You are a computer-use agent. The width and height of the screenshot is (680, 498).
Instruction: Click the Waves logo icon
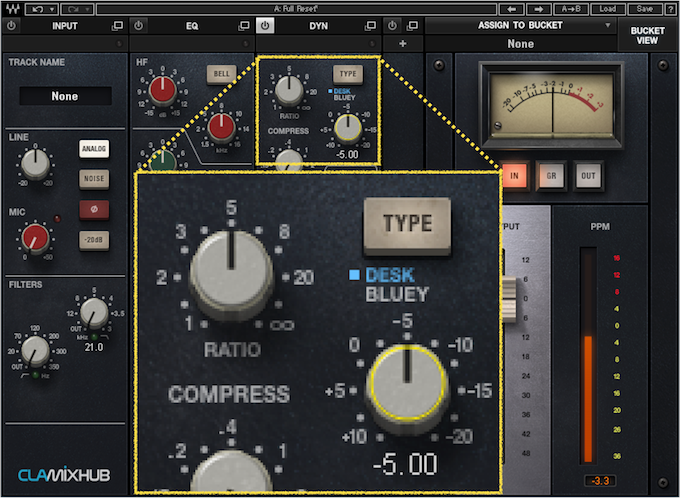[12, 9]
